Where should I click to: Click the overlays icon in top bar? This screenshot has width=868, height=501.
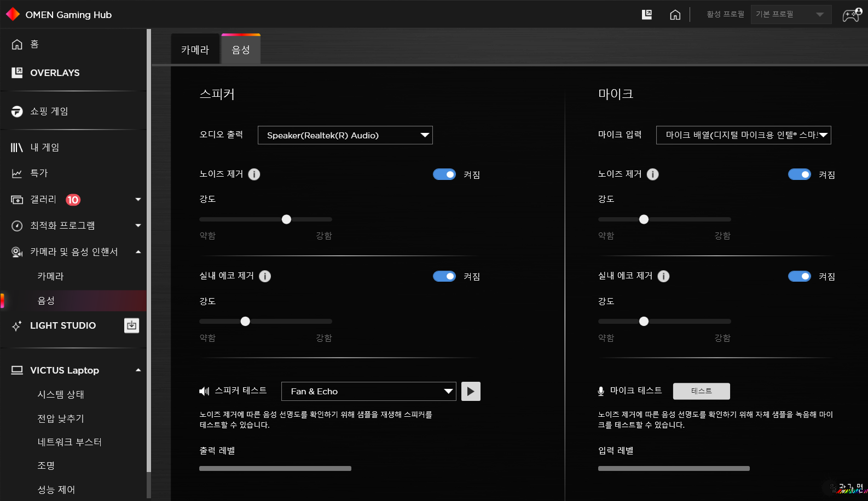click(646, 15)
